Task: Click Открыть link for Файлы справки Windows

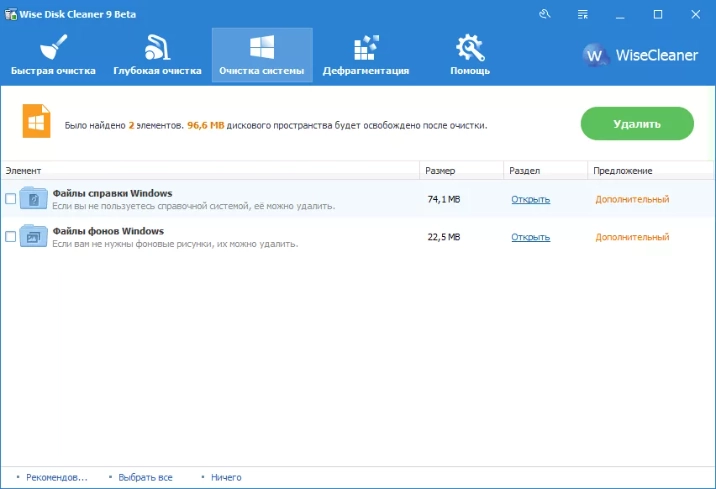Action: point(530,199)
